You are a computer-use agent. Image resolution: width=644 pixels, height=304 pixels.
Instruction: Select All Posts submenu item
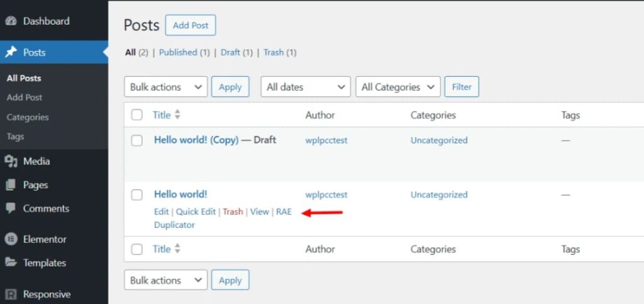[24, 78]
